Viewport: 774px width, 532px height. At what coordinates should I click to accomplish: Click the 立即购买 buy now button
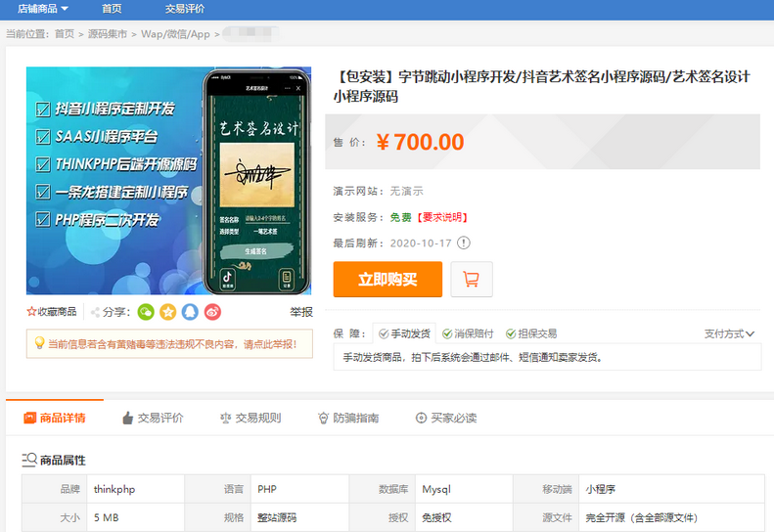(x=387, y=280)
